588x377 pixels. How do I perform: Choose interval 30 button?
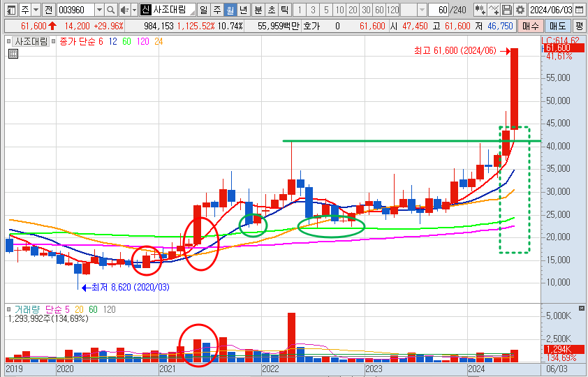pyautogui.click(x=367, y=10)
